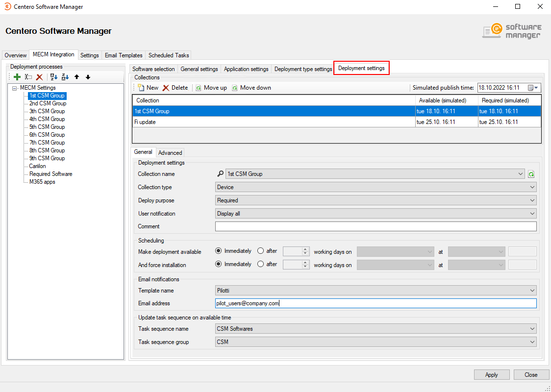Move selected process down with arrow
The width and height of the screenshot is (551, 392).
click(x=88, y=77)
